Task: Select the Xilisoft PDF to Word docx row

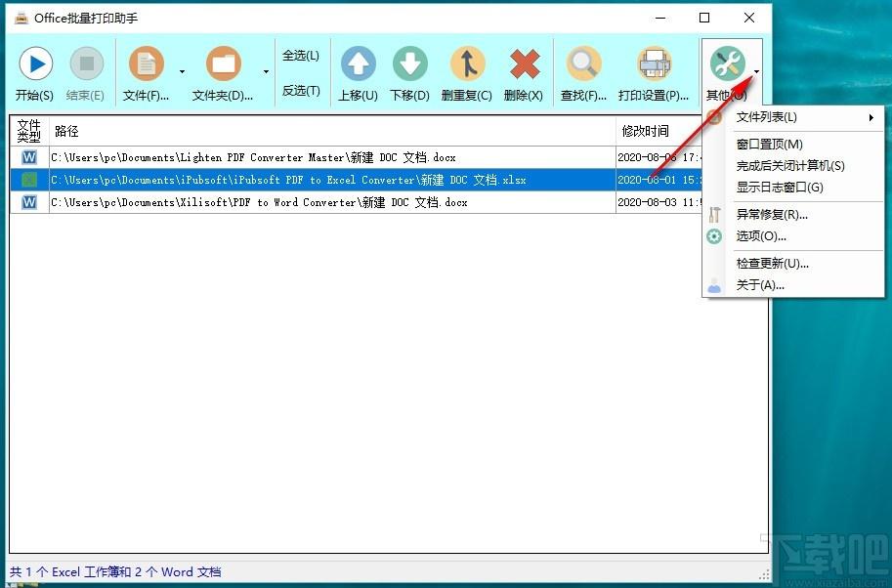Action: (357, 202)
